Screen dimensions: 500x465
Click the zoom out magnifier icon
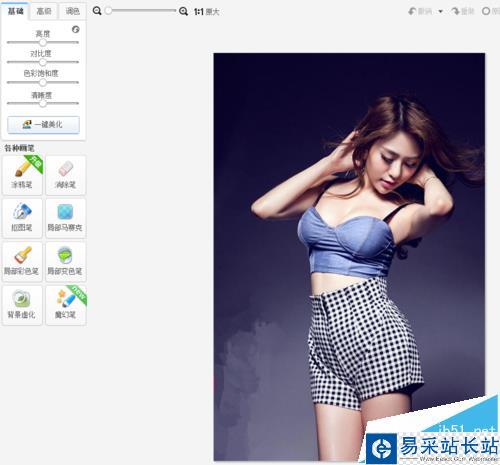coord(97,11)
